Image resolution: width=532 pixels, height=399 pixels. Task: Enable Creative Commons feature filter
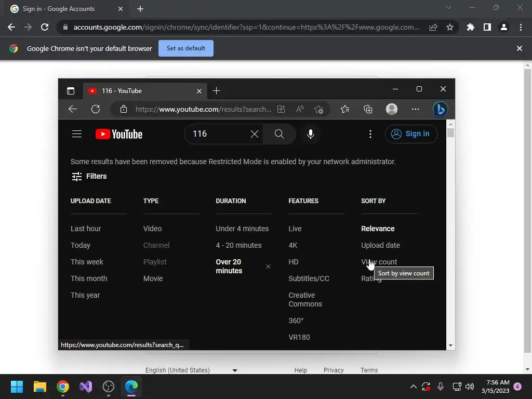pyautogui.click(x=305, y=300)
